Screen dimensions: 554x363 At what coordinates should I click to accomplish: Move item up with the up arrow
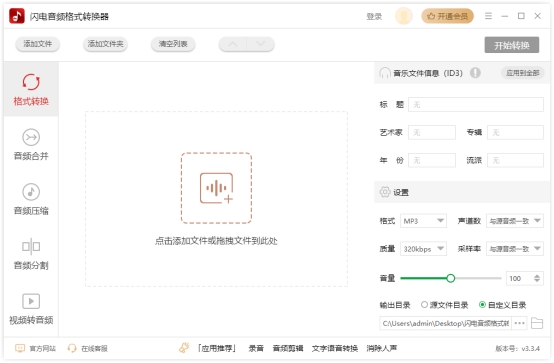pyautogui.click(x=232, y=44)
